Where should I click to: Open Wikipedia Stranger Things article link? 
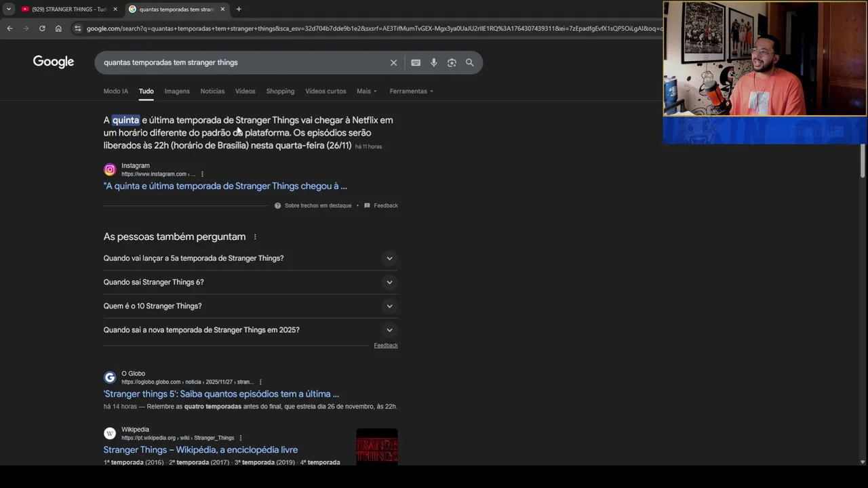[x=201, y=449]
